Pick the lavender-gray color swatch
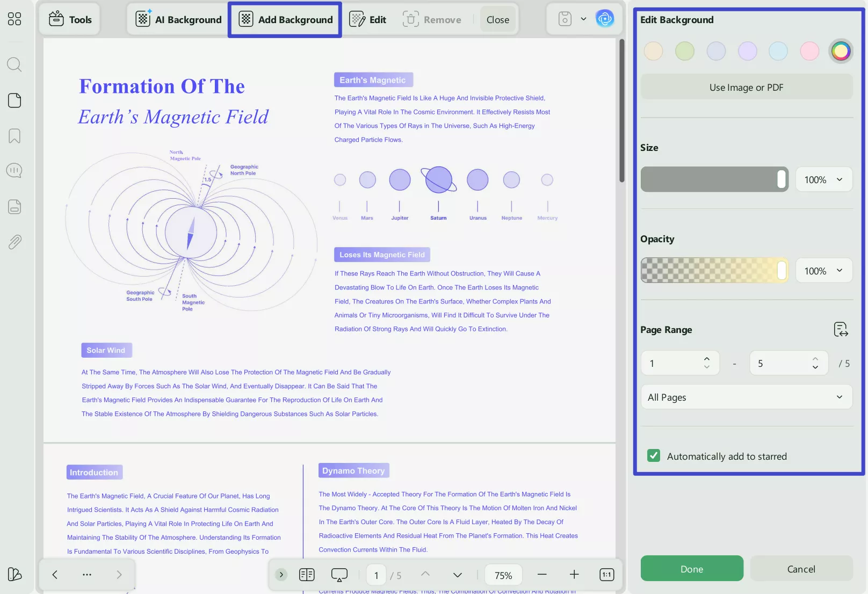Image resolution: width=868 pixels, height=594 pixels. pyautogui.click(x=716, y=51)
